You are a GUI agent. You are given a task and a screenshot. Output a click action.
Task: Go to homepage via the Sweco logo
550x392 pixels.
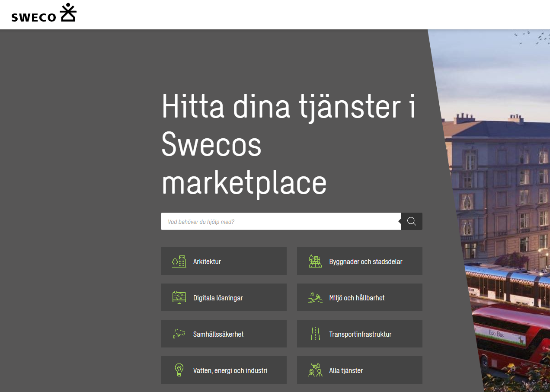pos(44,13)
